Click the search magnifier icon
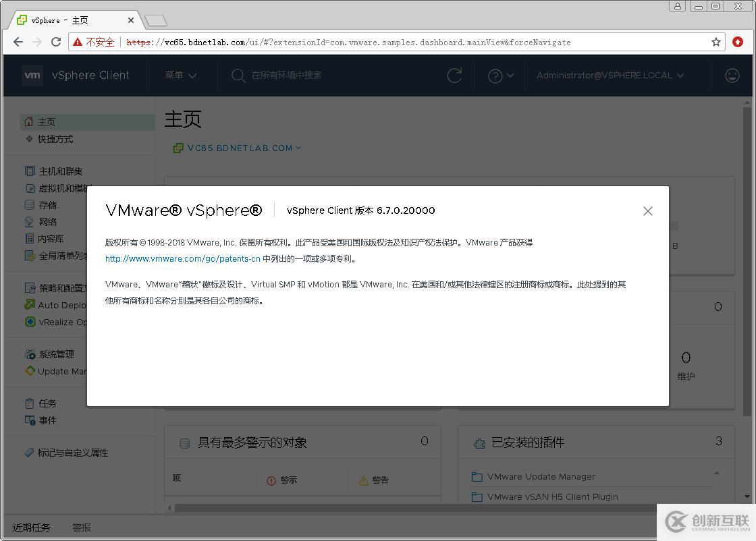756x541 pixels. click(238, 76)
